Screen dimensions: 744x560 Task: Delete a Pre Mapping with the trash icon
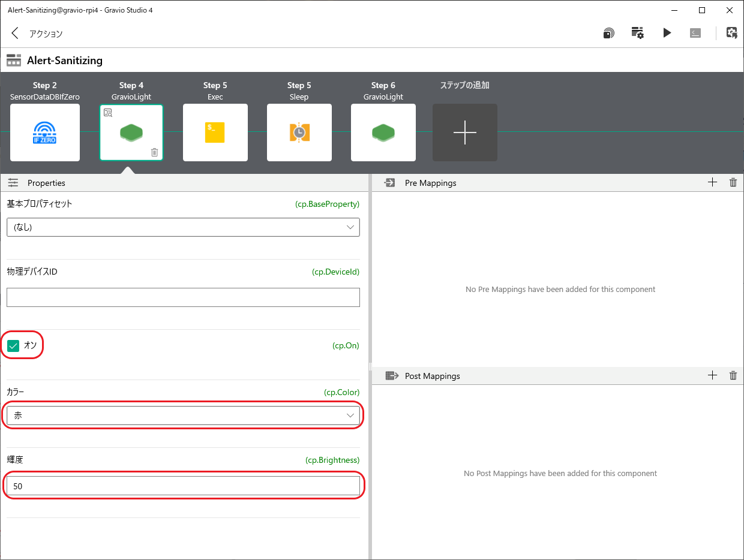coord(733,182)
